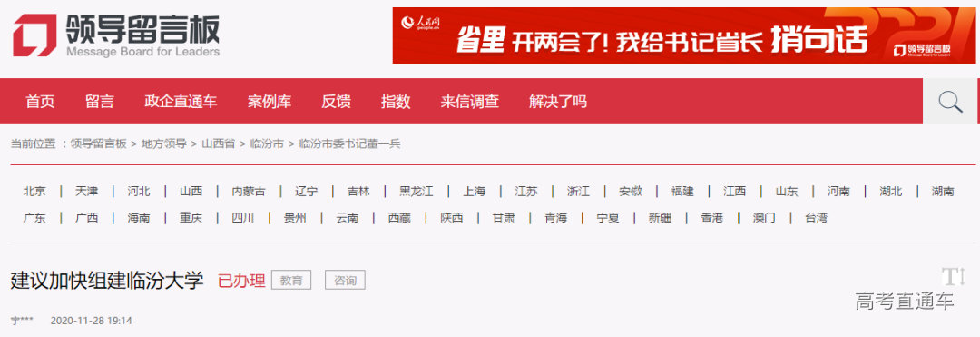This screenshot has height=337, width=980.
Task: Select the 海南 region link
Action: click(139, 218)
